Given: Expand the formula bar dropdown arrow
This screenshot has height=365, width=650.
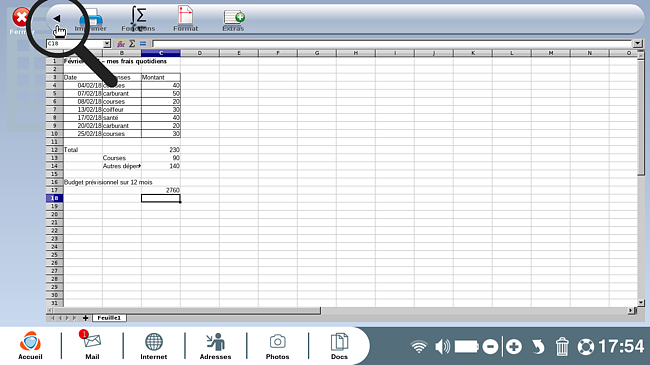Looking at the screenshot, I should point(637,44).
